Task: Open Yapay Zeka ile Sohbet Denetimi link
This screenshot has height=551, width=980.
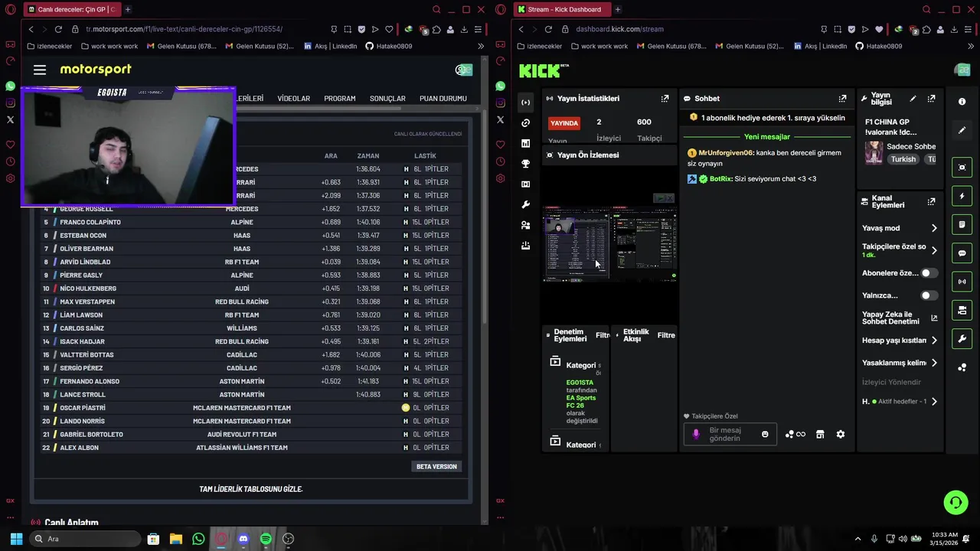Action: [x=899, y=318]
